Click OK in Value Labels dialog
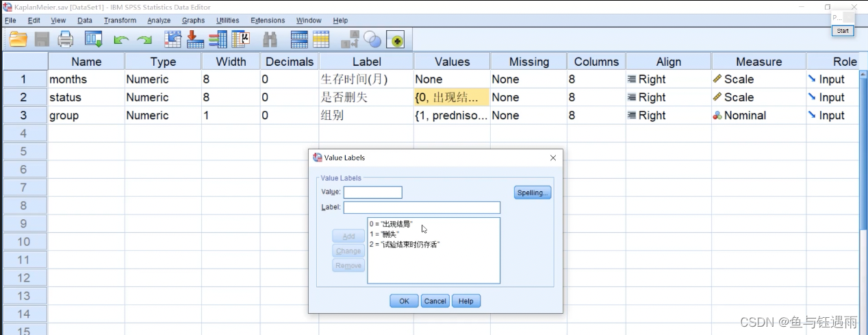 pos(404,301)
